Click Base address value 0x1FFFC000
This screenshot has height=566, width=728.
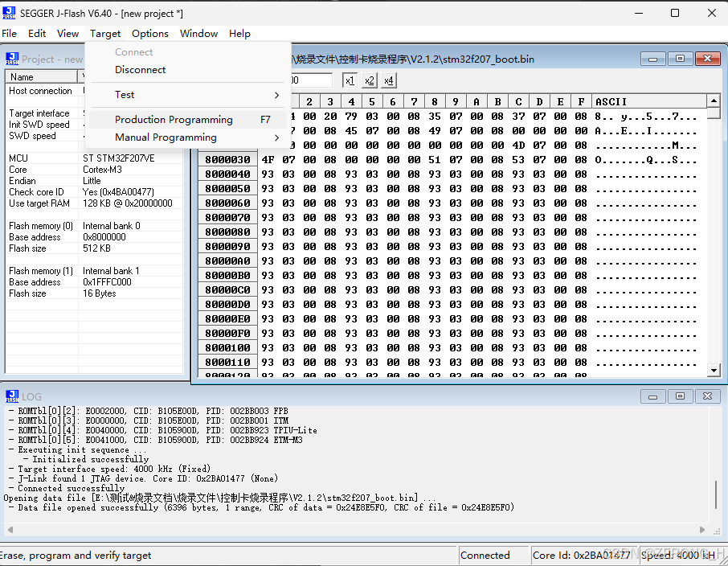[x=107, y=282]
